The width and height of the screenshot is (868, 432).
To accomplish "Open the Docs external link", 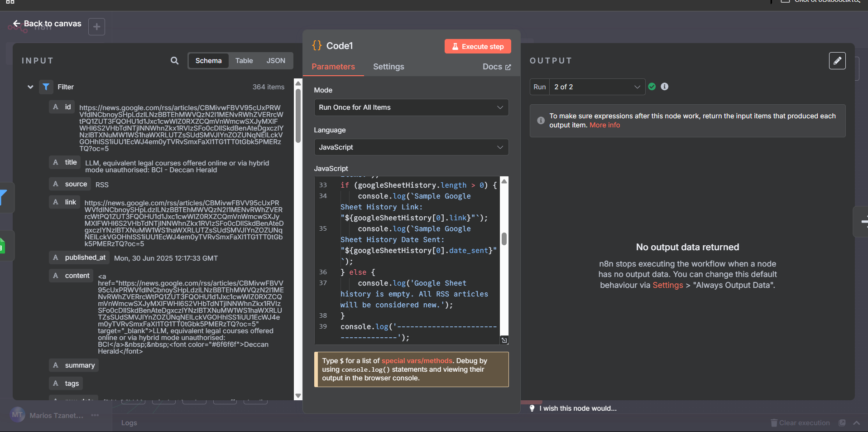I will [497, 67].
